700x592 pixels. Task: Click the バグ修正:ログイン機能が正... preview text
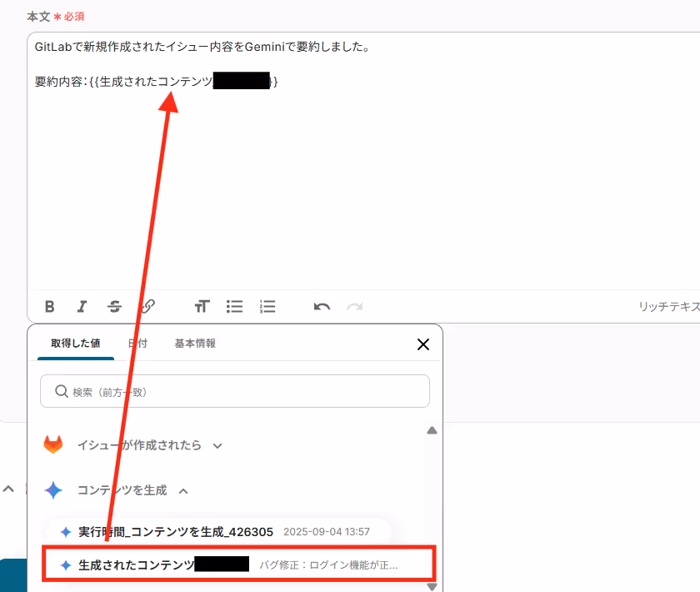click(x=328, y=565)
